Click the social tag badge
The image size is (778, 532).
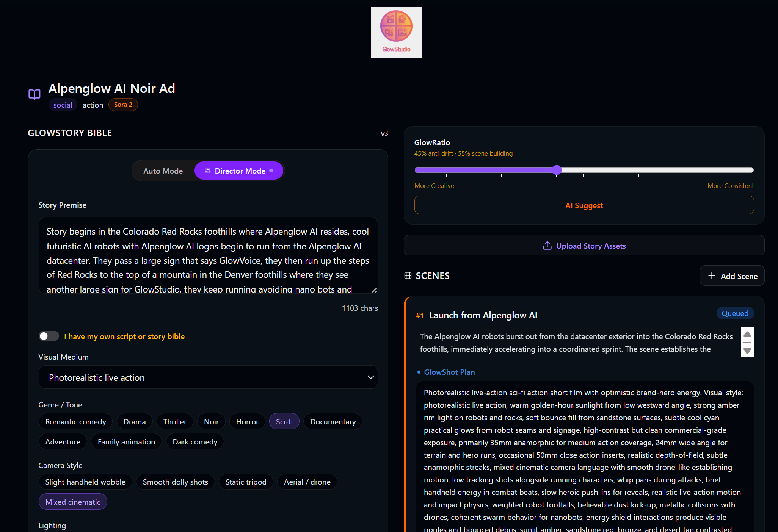pyautogui.click(x=63, y=105)
